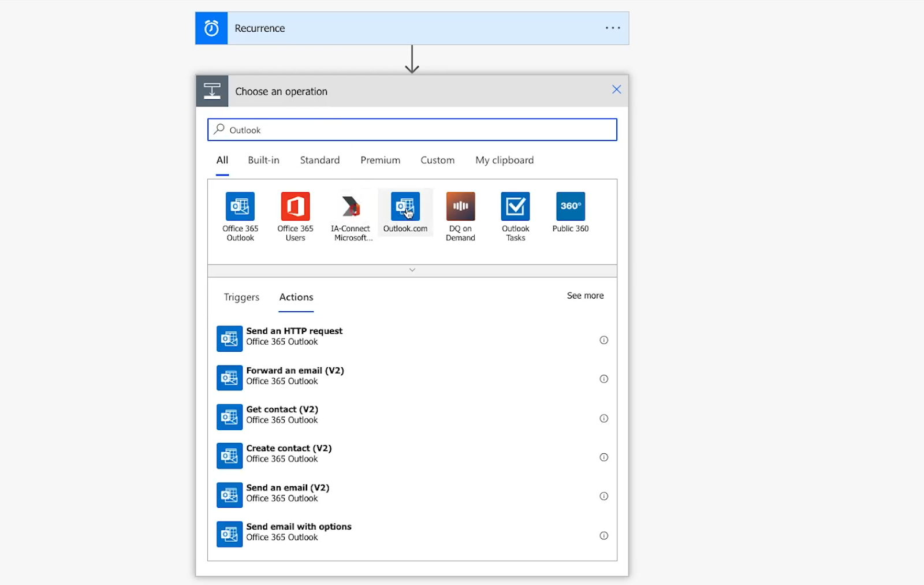This screenshot has width=924, height=585.
Task: Switch to the Built-in tab
Action: (263, 160)
